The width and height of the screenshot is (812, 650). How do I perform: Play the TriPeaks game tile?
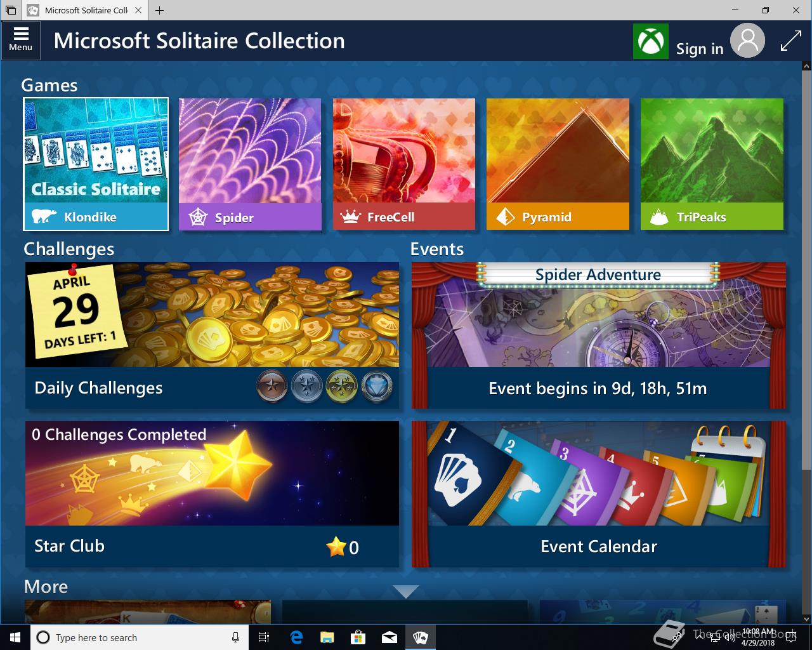pyautogui.click(x=712, y=164)
